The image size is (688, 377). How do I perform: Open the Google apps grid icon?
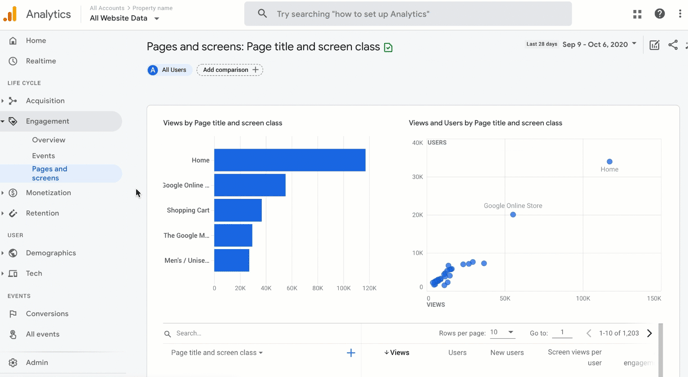pos(637,14)
